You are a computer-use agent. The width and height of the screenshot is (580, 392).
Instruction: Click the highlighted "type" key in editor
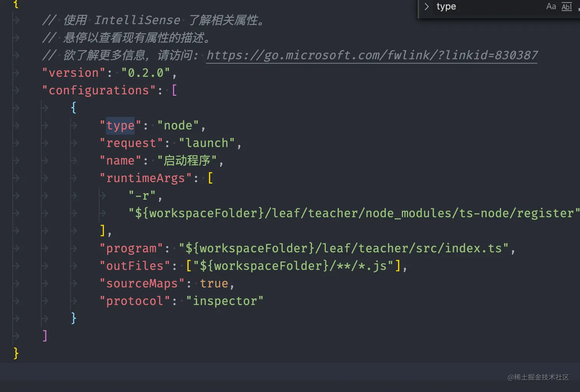tap(120, 126)
